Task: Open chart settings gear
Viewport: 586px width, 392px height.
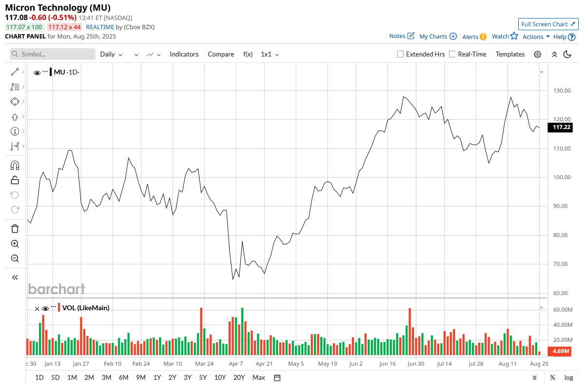Action: pyautogui.click(x=537, y=55)
